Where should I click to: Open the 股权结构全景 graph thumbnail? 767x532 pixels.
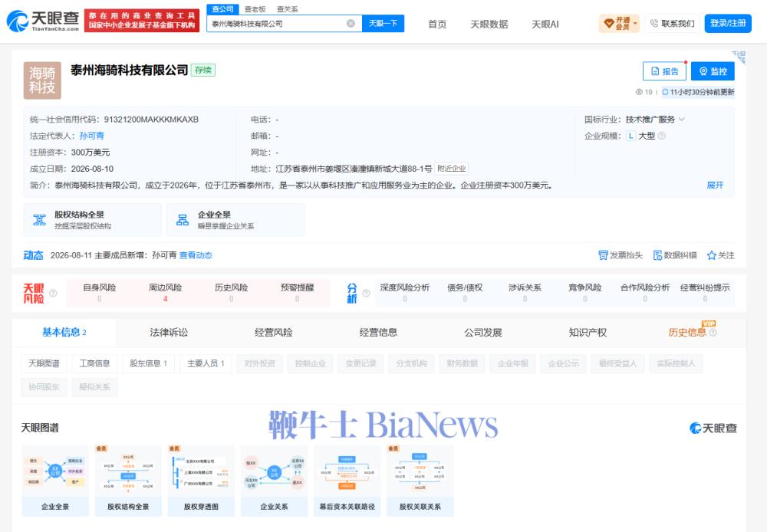coord(128,481)
